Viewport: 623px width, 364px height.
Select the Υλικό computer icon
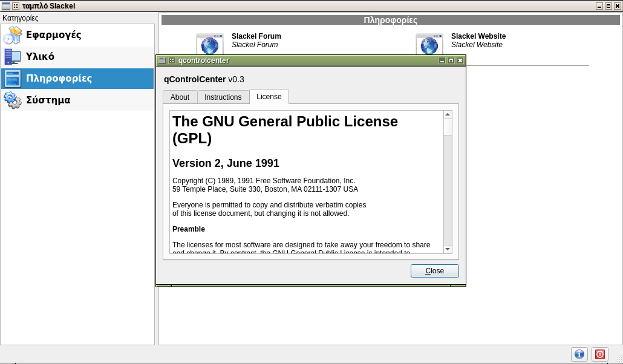tap(13, 57)
